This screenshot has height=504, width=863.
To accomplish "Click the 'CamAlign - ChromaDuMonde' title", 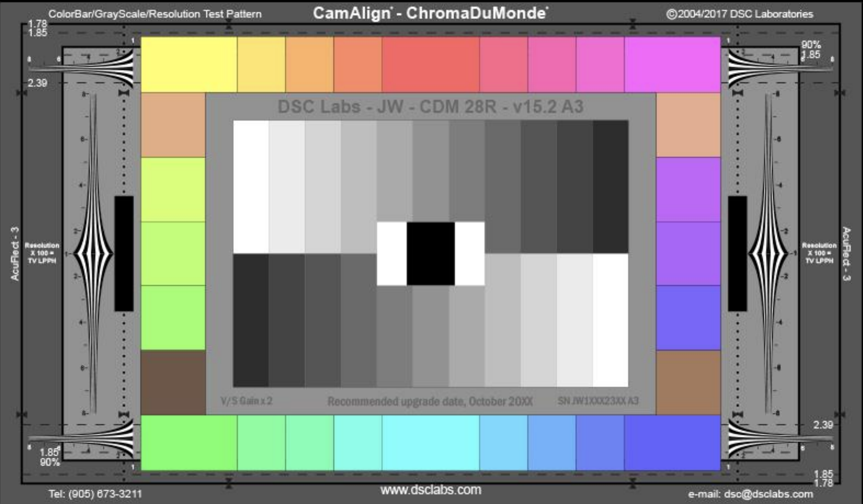I will coord(431,13).
